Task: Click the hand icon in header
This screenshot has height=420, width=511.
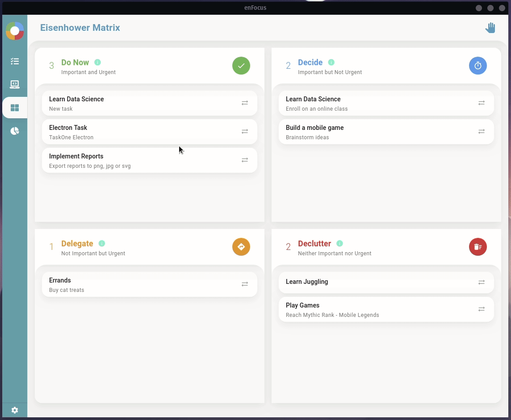Action: pos(490,28)
